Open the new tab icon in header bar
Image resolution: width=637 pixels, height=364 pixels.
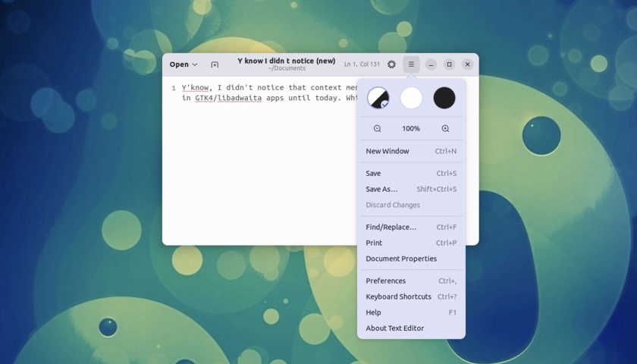(215, 64)
